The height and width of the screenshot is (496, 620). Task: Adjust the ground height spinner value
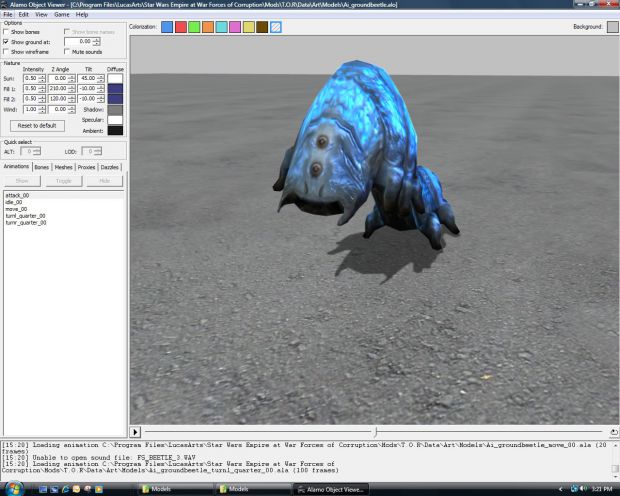click(82, 42)
